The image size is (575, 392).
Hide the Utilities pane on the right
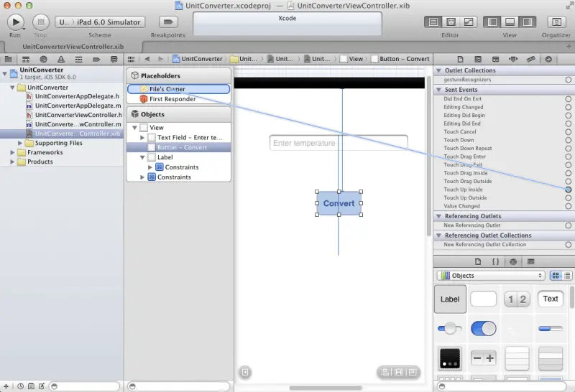[x=528, y=22]
